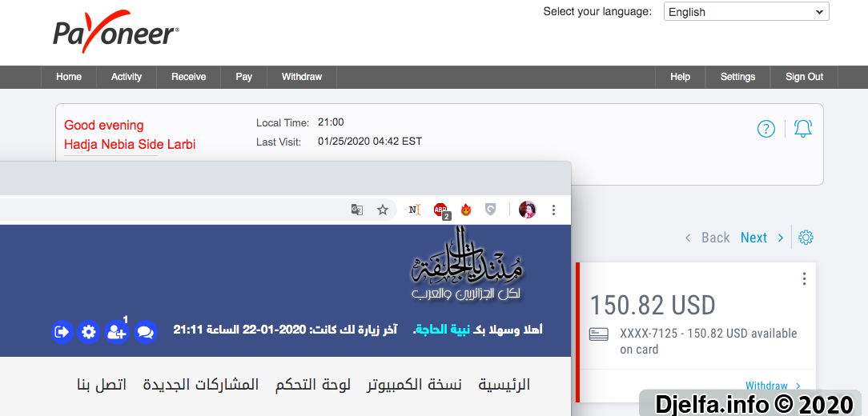Open نسخة الكمبيوتر forum menu item
The width and height of the screenshot is (868, 416).
point(414,385)
